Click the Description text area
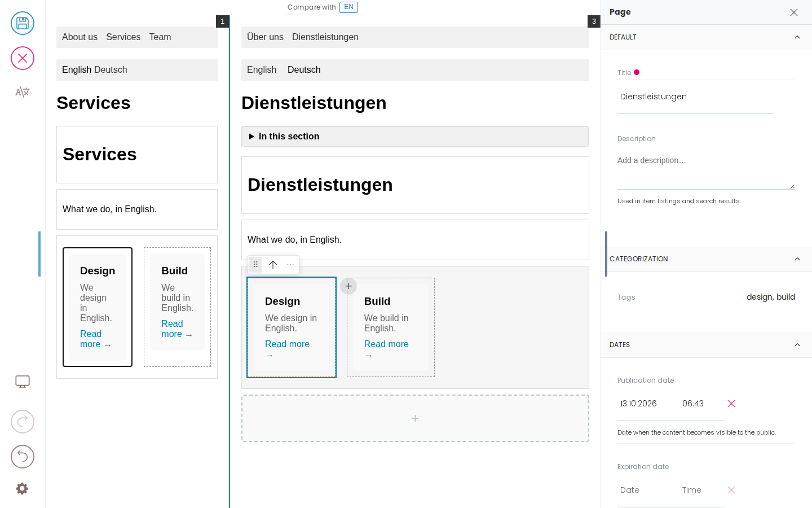 (x=706, y=169)
